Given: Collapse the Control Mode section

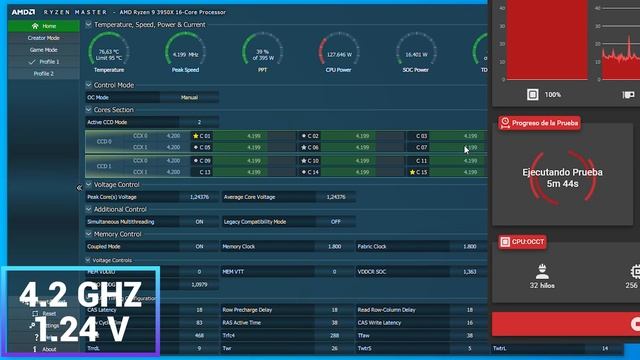Looking at the screenshot, I should click(89, 85).
